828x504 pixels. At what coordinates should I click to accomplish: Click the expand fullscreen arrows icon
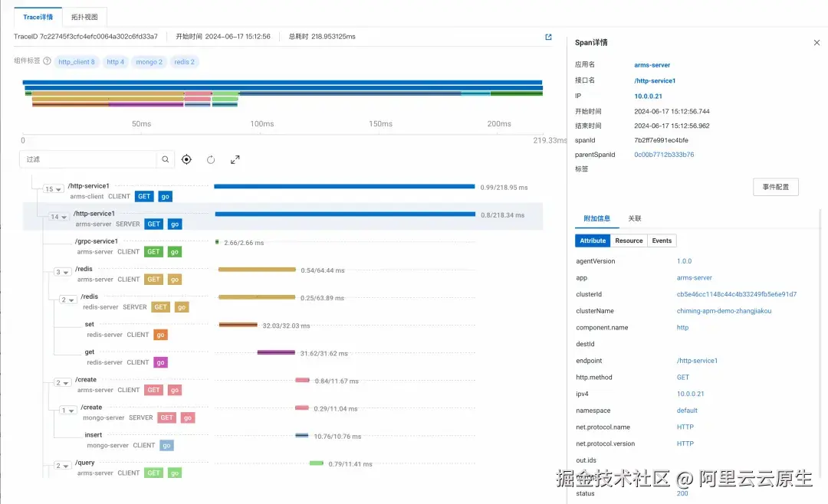coord(235,159)
